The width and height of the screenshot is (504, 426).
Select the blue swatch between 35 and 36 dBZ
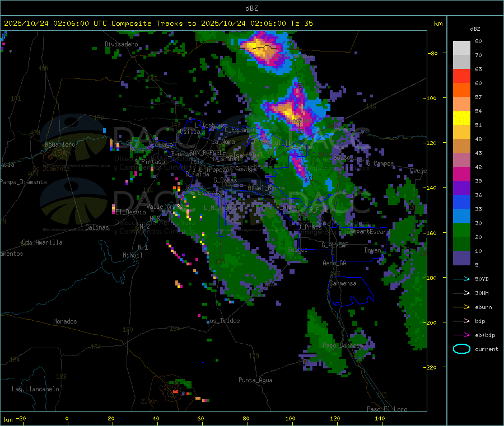pos(461,202)
